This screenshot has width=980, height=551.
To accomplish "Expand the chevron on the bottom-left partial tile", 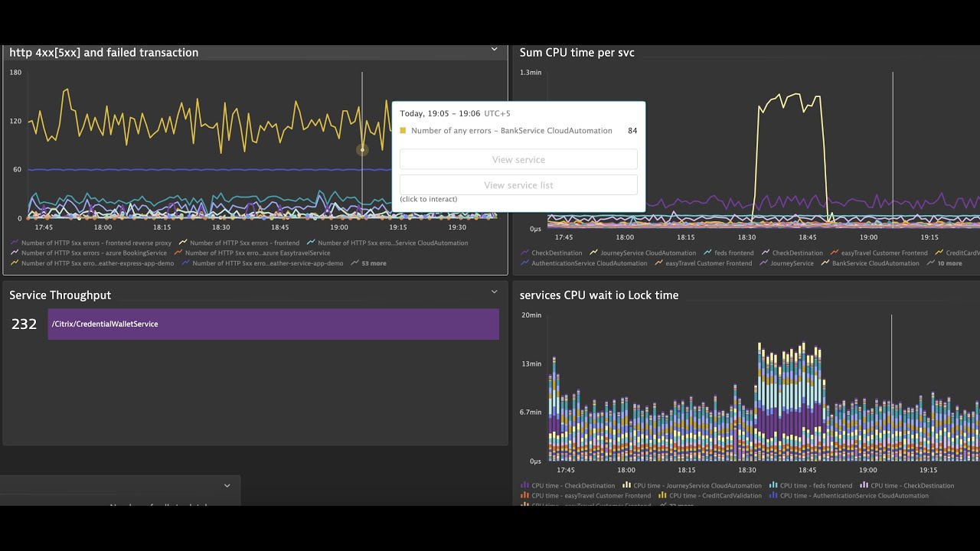I will [x=227, y=486].
